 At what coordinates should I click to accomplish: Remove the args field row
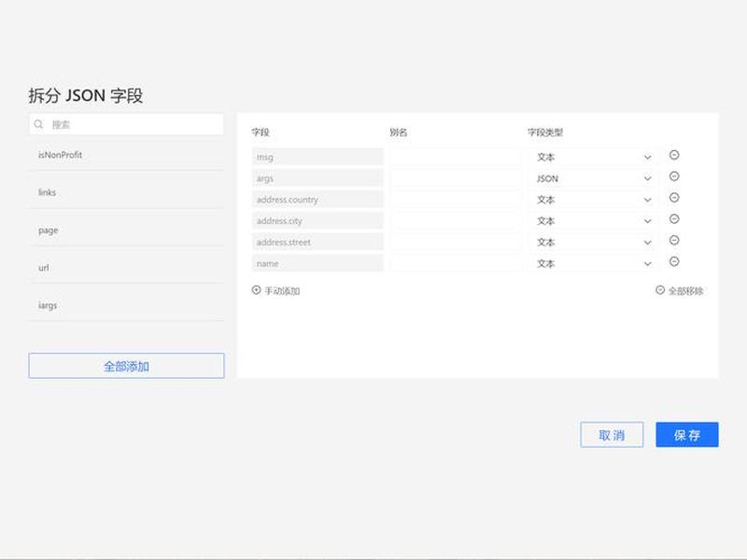(x=674, y=176)
